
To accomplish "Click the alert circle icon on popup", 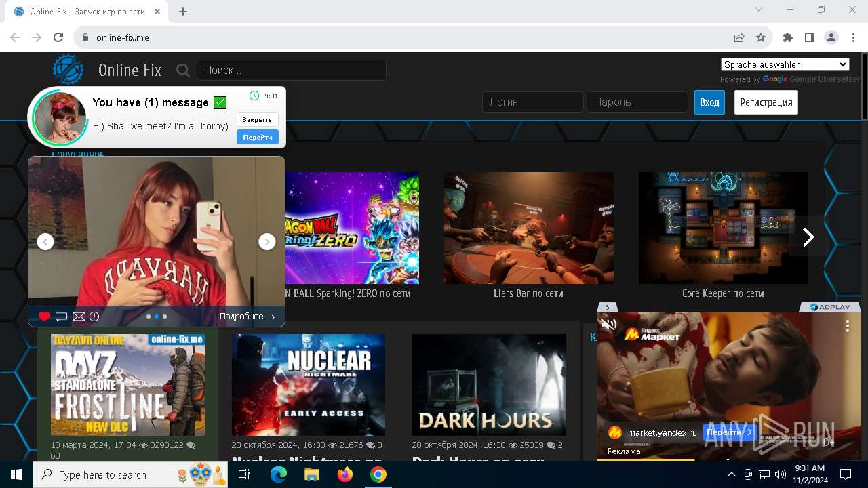I will point(94,317).
